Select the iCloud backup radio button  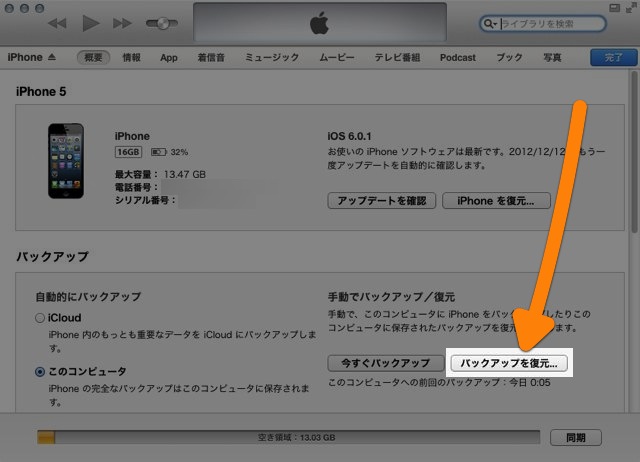tap(40, 318)
